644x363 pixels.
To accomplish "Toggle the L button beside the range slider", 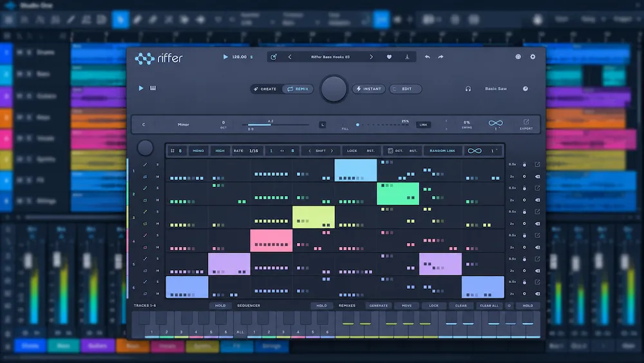I will point(323,124).
